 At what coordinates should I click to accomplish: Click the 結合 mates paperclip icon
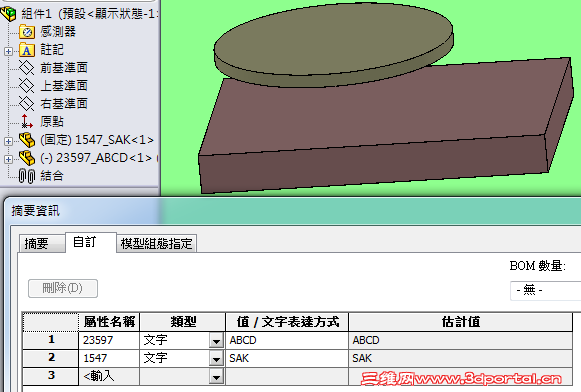27,176
